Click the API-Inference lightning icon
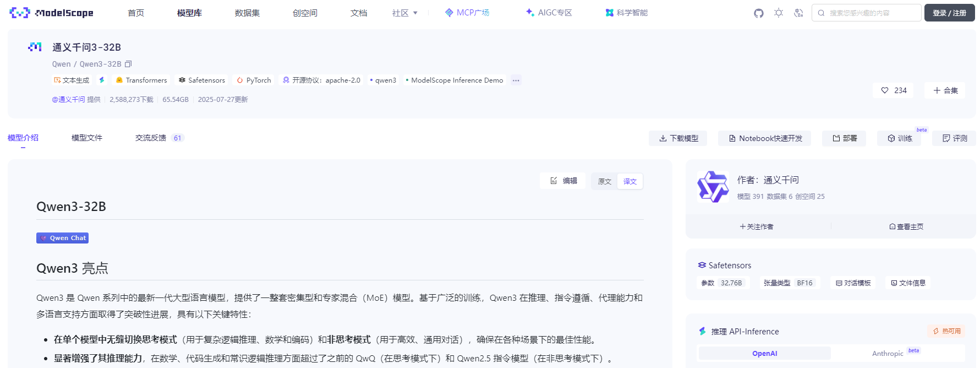 702,331
